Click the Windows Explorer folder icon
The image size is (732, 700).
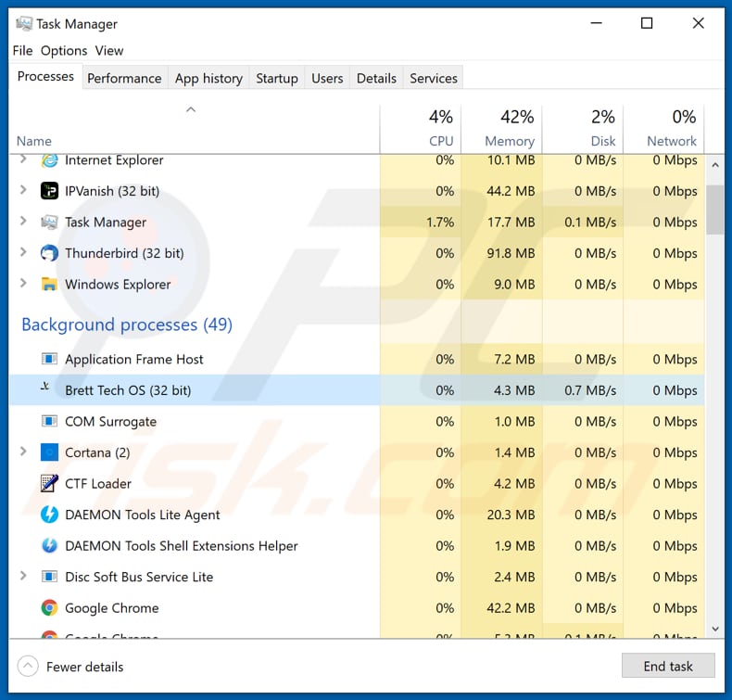[50, 285]
